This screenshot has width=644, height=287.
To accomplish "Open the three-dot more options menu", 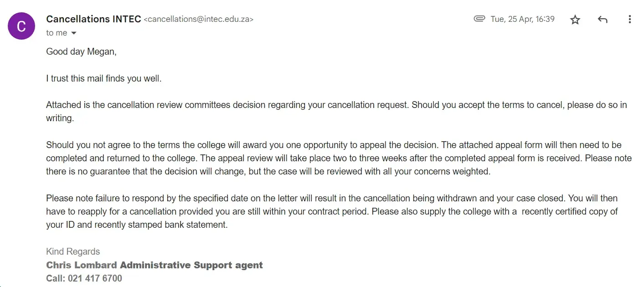I will (629, 20).
